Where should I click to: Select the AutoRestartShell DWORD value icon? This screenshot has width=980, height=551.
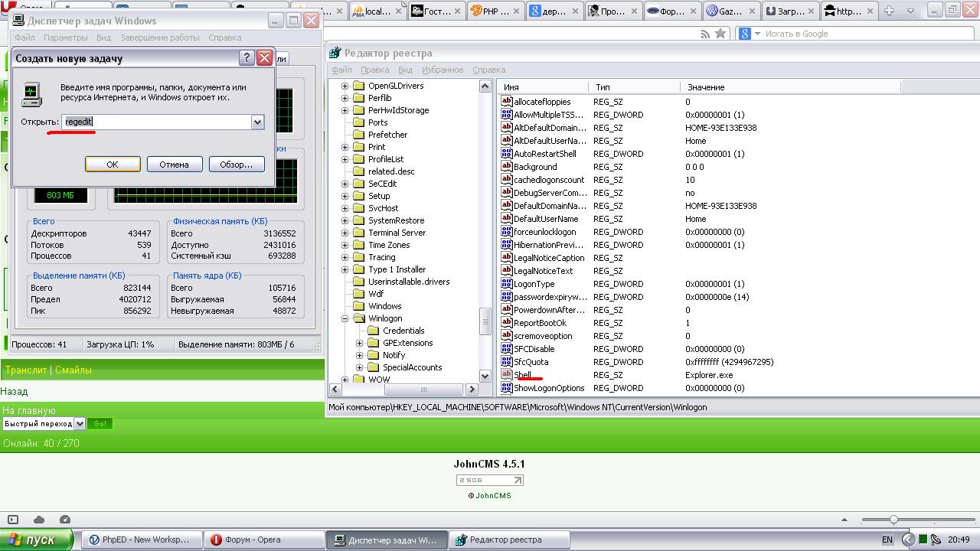pos(506,154)
